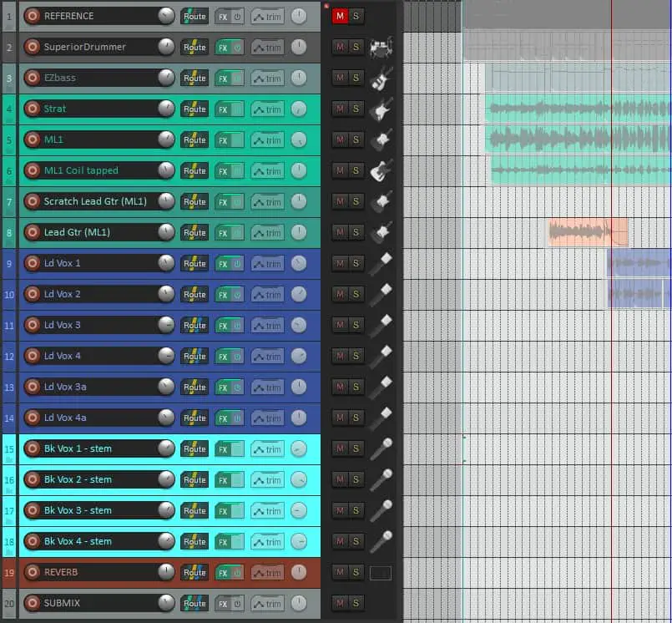Viewport: 672px width, 623px height.
Task: Arm the SuperiorDrummer track for recording
Action: coord(33,47)
